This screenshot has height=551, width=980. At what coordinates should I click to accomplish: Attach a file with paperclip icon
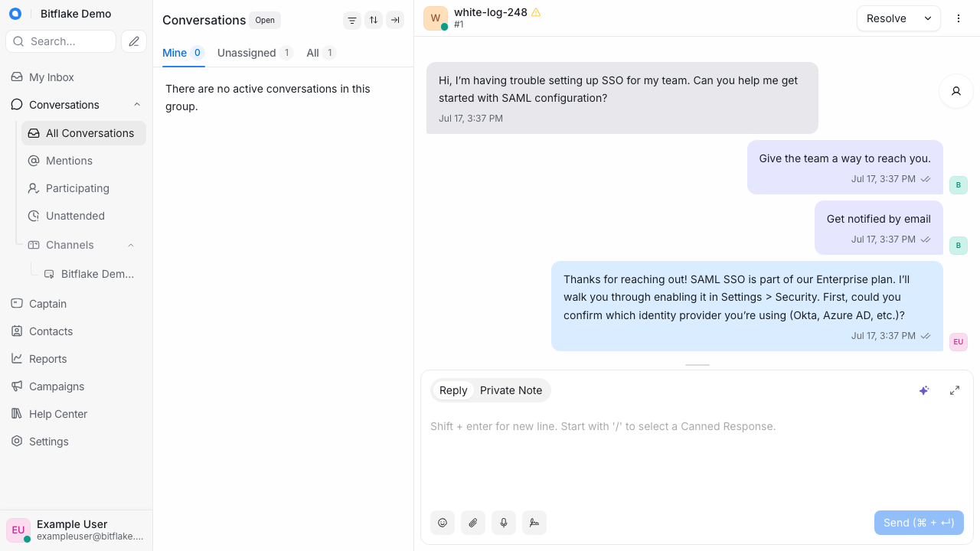click(473, 523)
